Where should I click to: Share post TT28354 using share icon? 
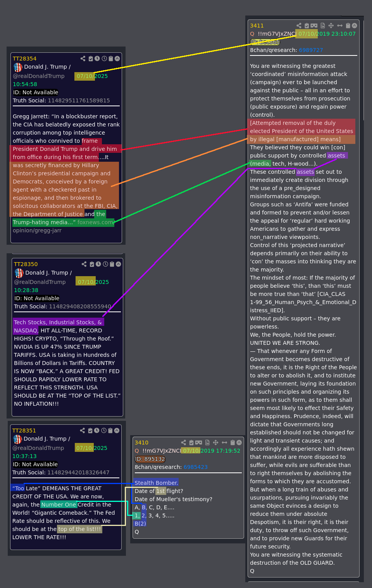[x=83, y=59]
